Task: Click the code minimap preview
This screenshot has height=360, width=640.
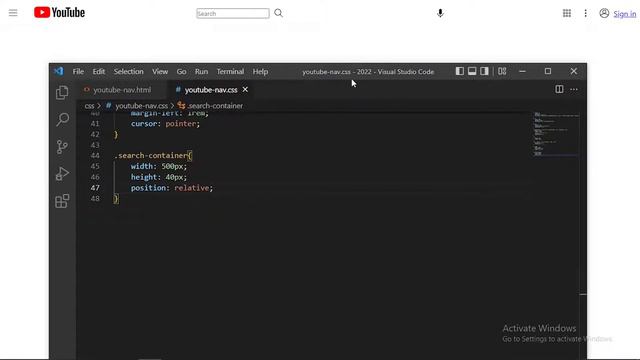Action: click(555, 134)
